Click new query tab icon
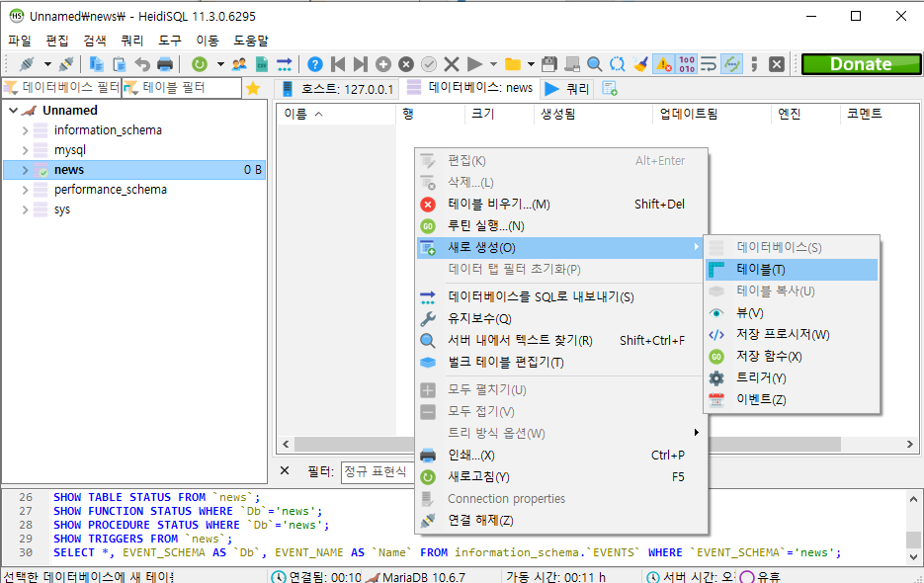Image resolution: width=924 pixels, height=583 pixels. [610, 88]
